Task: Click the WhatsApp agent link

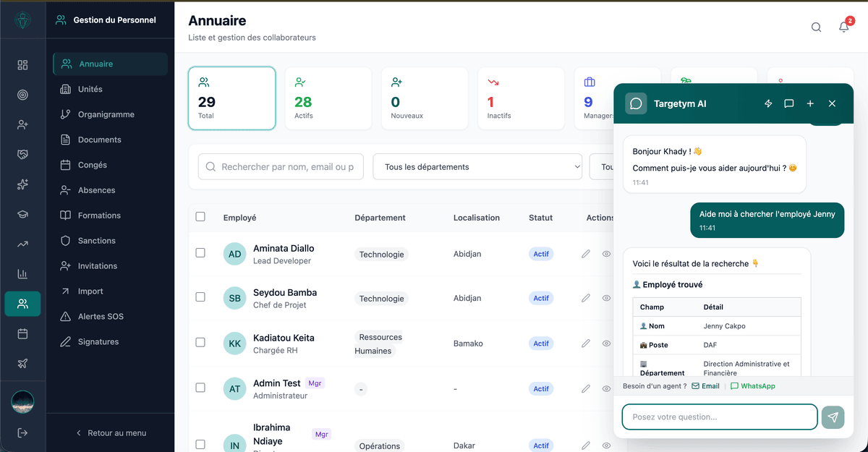Action: [x=753, y=386]
